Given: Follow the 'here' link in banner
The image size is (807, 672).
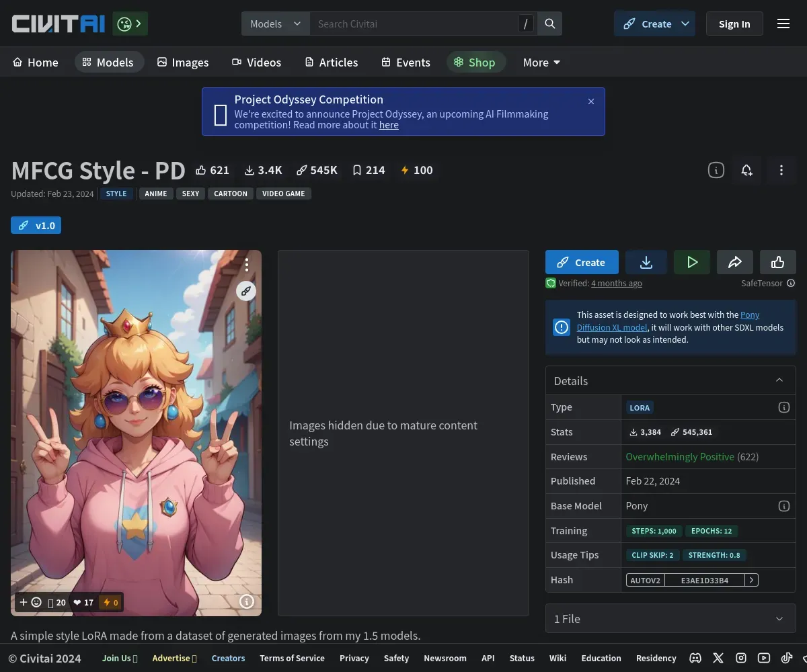Looking at the screenshot, I should (x=389, y=125).
